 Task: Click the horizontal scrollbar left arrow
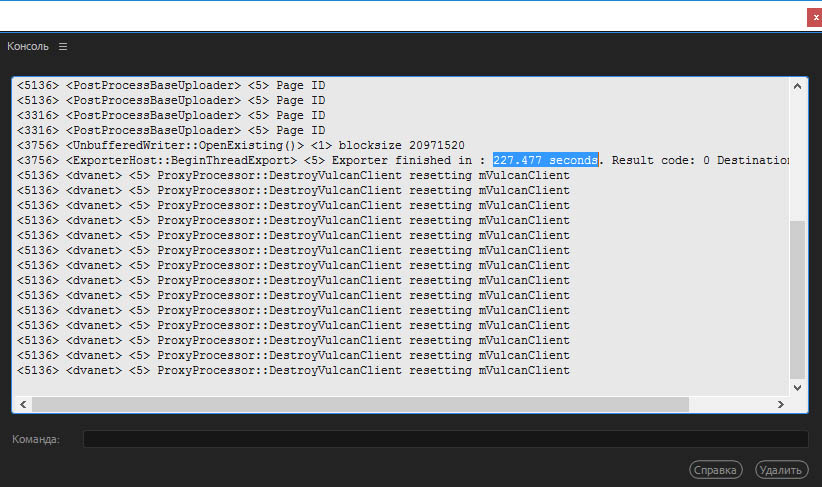tap(21, 404)
